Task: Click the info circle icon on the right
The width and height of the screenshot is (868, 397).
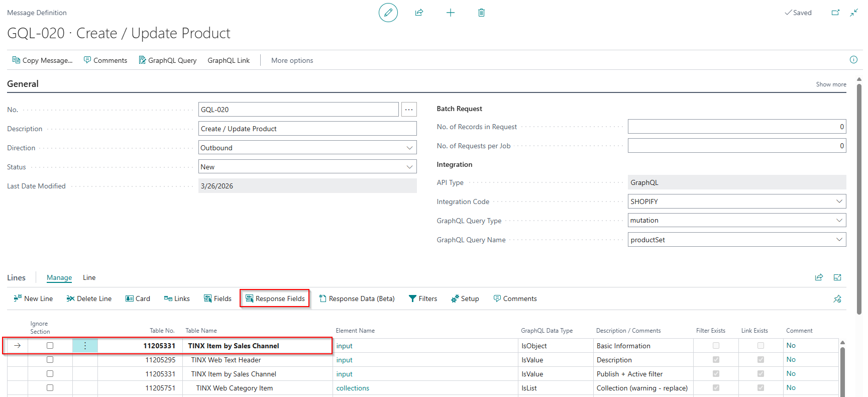Action: (853, 60)
